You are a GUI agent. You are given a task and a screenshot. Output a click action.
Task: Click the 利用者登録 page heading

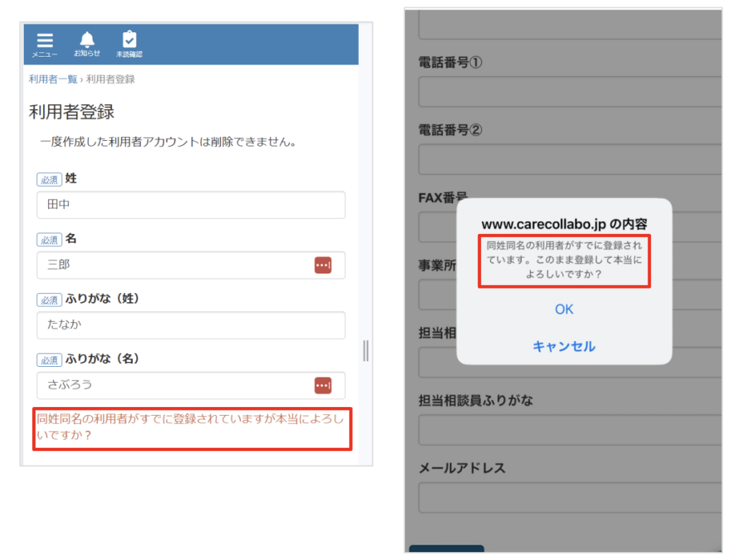[x=72, y=112]
